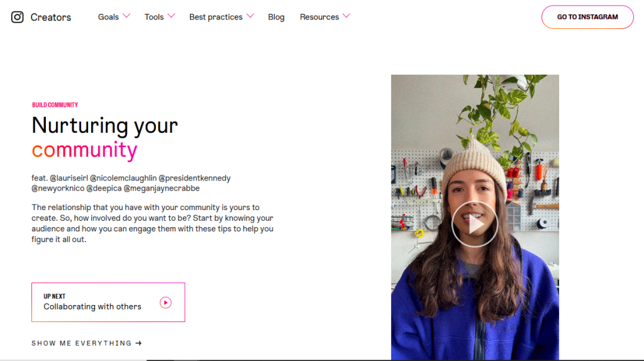The image size is (644, 361).
Task: Expand the Goals dropdown chevron
Action: (x=126, y=16)
